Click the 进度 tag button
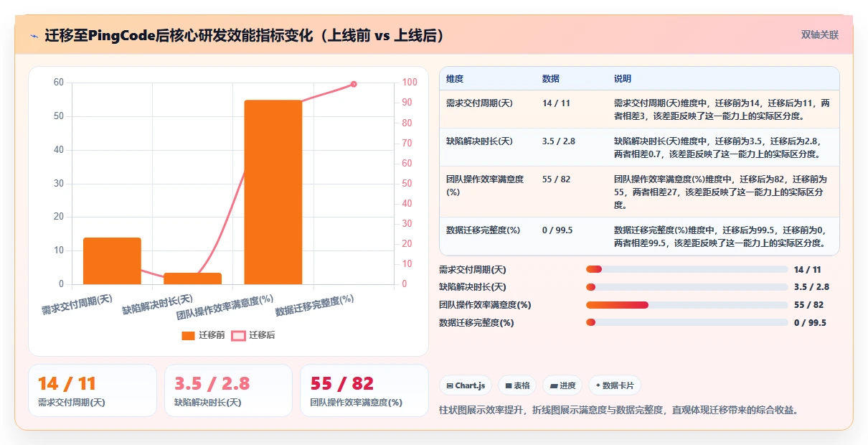The height and width of the screenshot is (445, 868). pyautogui.click(x=562, y=385)
